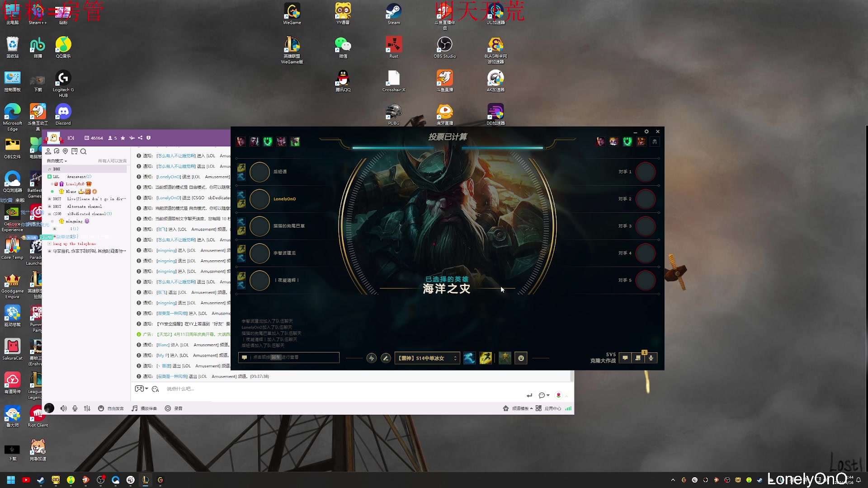
Task: Click LonelyOnO player portrait circle
Action: 260,199
